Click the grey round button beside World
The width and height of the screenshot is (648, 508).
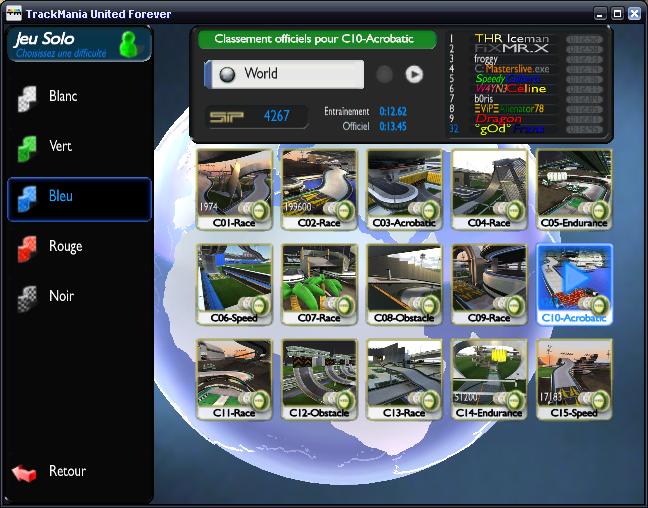tap(383, 74)
